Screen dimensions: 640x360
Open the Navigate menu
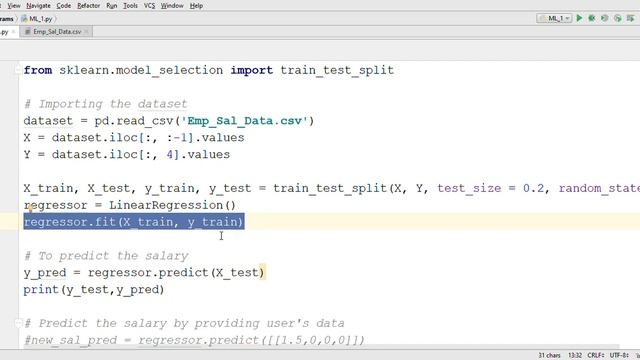coord(38,6)
